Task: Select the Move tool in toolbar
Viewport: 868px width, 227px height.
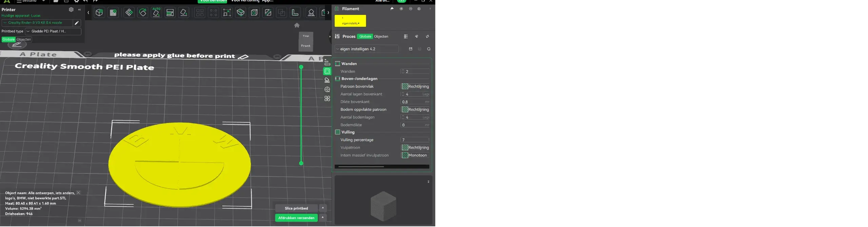Action: (129, 13)
